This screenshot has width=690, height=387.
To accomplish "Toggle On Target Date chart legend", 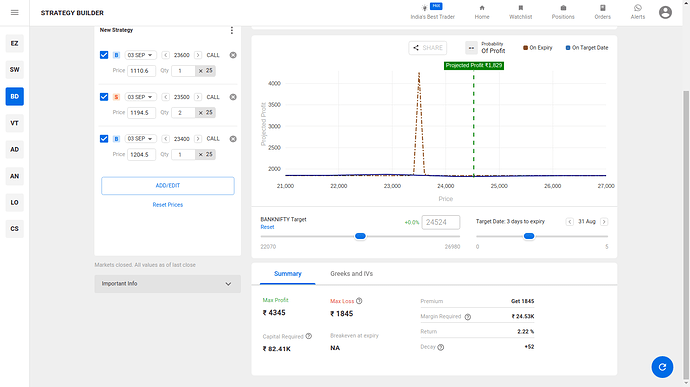I will [587, 48].
